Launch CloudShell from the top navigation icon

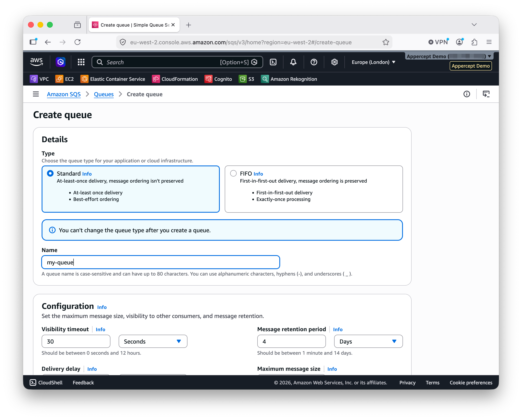(273, 62)
